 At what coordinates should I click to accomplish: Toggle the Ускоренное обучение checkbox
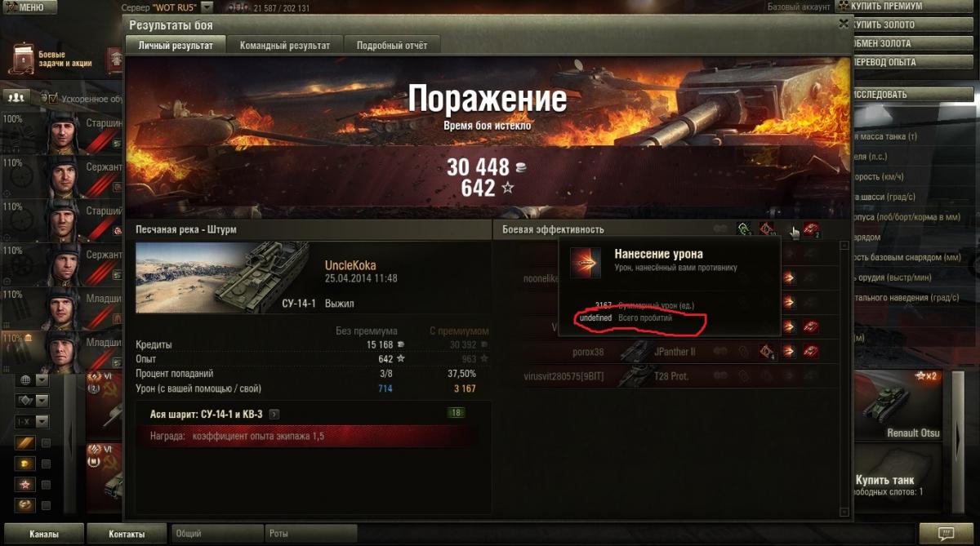[53, 99]
